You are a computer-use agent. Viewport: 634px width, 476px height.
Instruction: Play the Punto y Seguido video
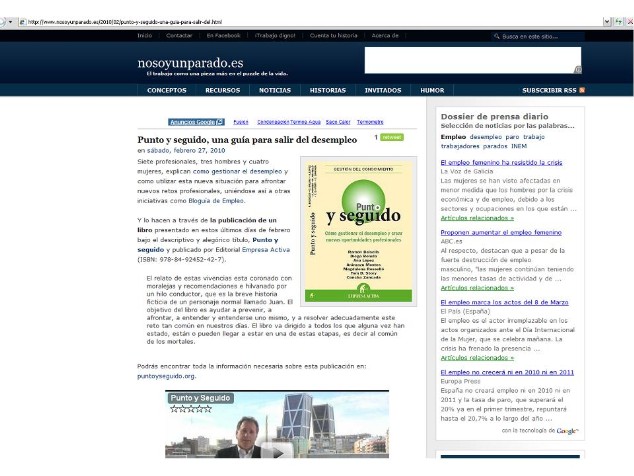277,450
